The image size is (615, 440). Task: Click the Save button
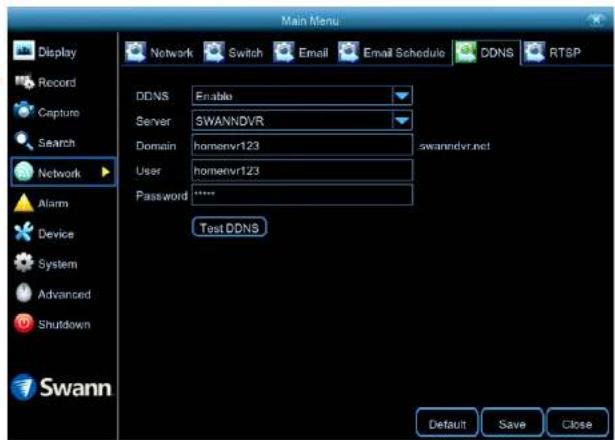tap(512, 424)
